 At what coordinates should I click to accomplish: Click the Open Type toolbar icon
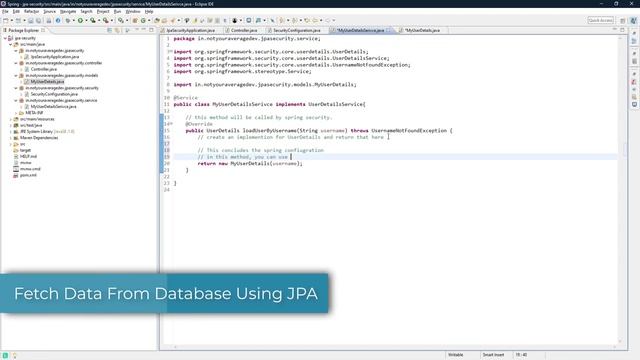tap(157, 20)
